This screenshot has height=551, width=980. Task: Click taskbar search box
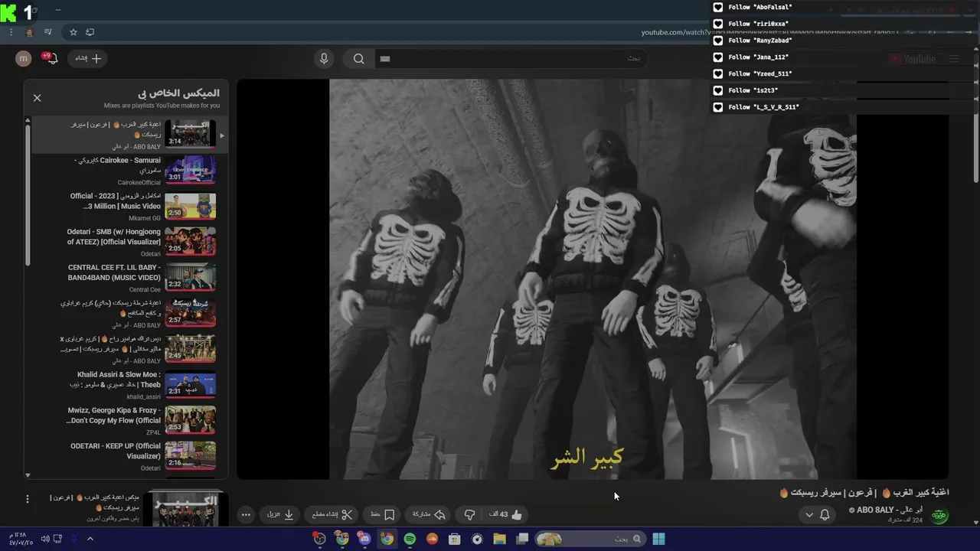coord(590,539)
